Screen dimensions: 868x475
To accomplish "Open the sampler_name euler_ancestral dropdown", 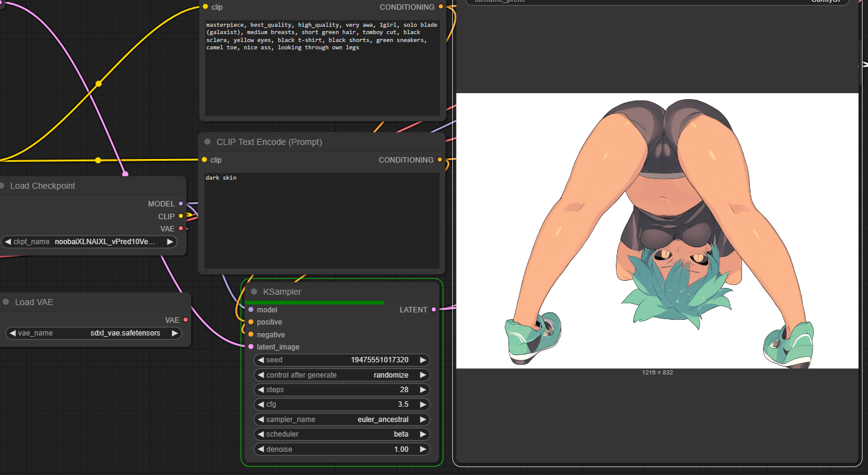I will coord(342,420).
